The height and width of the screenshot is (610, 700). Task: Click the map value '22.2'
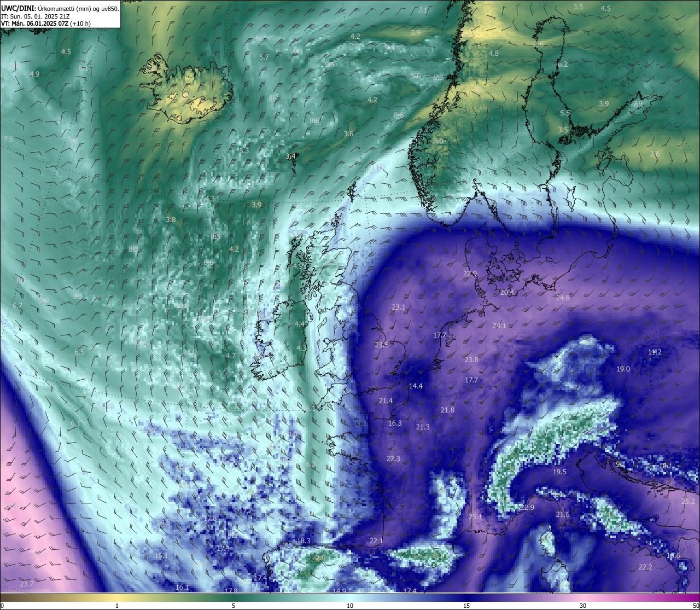[x=645, y=567]
